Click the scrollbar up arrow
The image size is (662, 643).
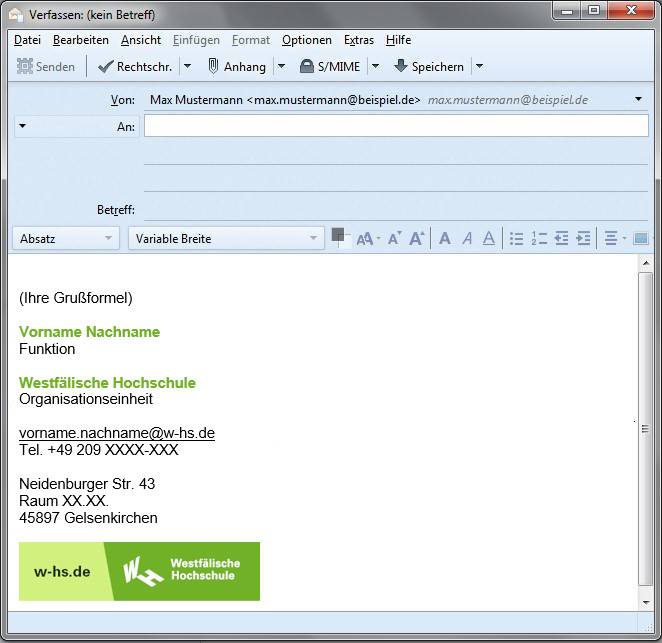tap(645, 263)
